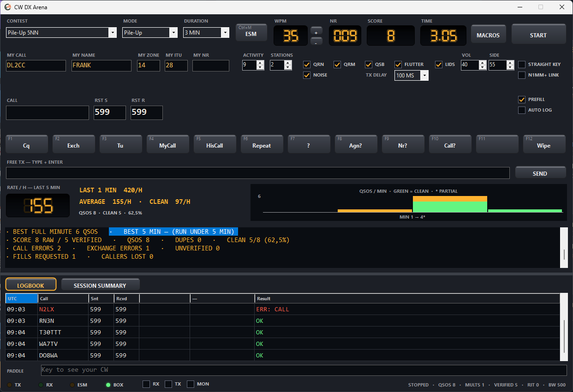Viewport: 573px width, 392px height.
Task: Enable AUTO LOG checkbox
Action: [522, 110]
